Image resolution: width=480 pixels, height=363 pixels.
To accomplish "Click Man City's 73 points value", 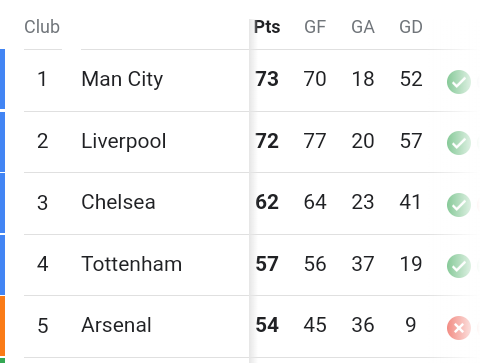I will click(x=267, y=79).
